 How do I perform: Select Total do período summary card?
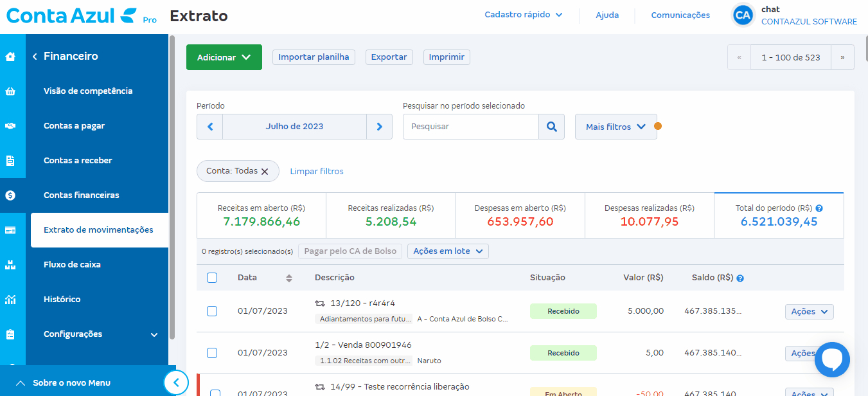pyautogui.click(x=779, y=215)
